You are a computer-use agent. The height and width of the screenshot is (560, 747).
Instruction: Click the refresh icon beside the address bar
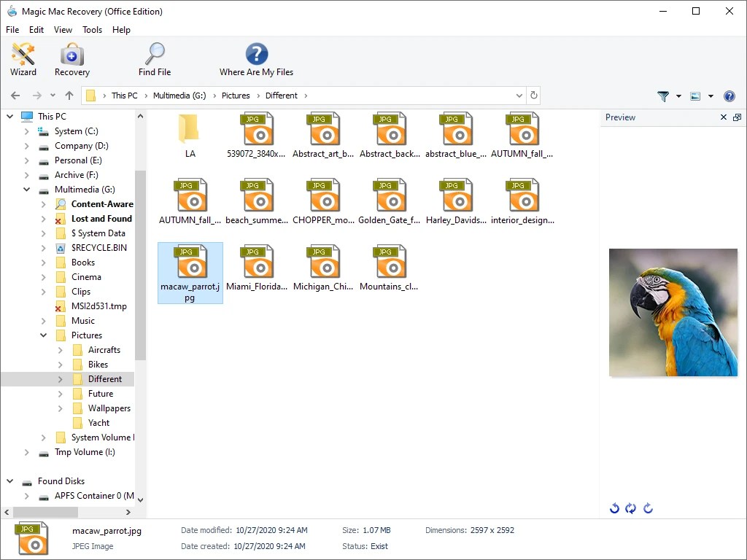point(534,96)
